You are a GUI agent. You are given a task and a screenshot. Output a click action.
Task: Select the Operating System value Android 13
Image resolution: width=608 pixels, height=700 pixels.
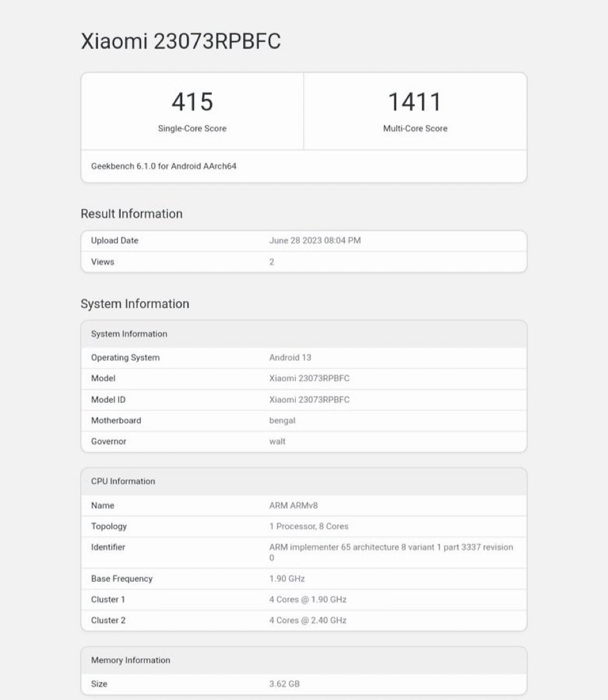pyautogui.click(x=290, y=358)
